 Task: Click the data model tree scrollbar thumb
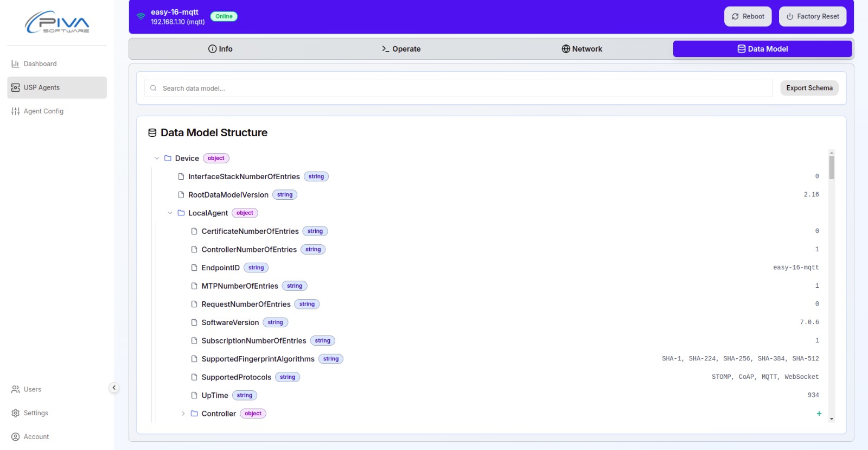coord(831,167)
